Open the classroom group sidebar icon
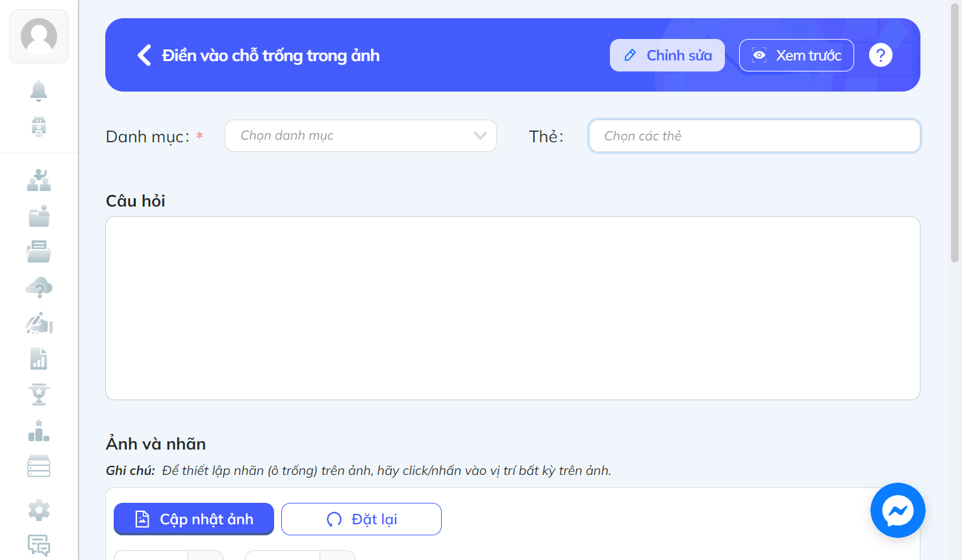The height and width of the screenshot is (560, 962). click(x=39, y=180)
